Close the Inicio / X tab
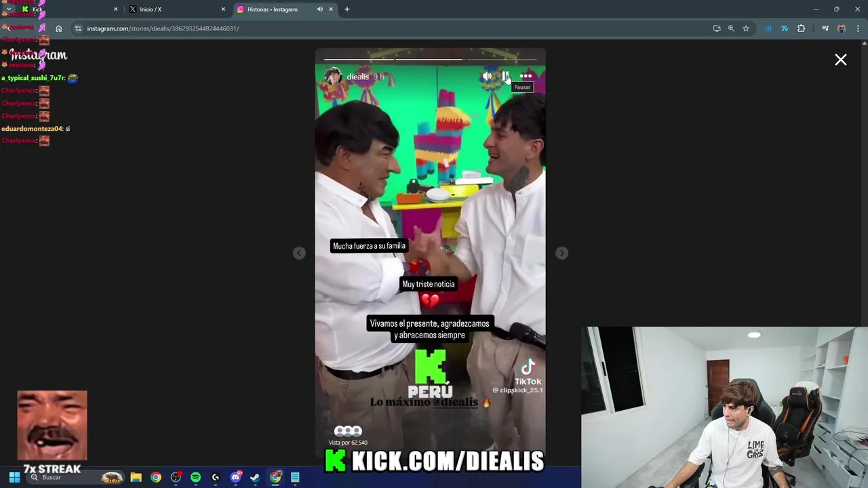 click(x=223, y=9)
